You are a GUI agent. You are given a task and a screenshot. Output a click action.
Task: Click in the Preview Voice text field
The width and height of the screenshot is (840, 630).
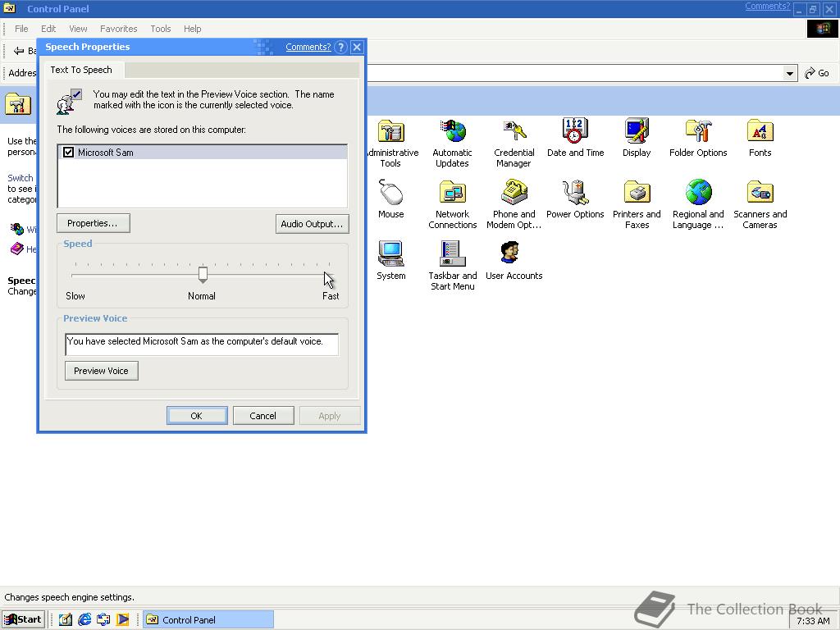click(x=202, y=345)
